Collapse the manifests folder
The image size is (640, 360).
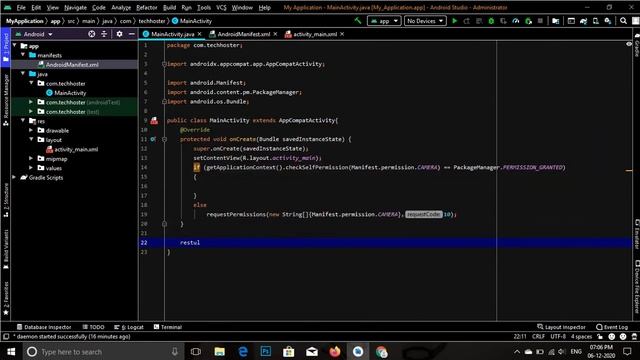point(23,55)
